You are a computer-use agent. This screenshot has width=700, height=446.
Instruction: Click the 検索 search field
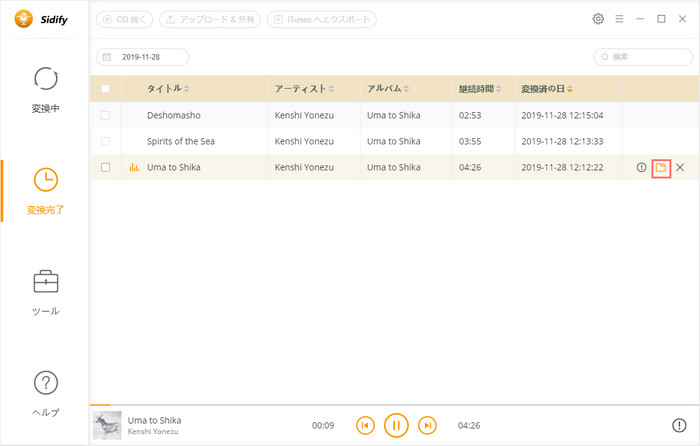[643, 57]
